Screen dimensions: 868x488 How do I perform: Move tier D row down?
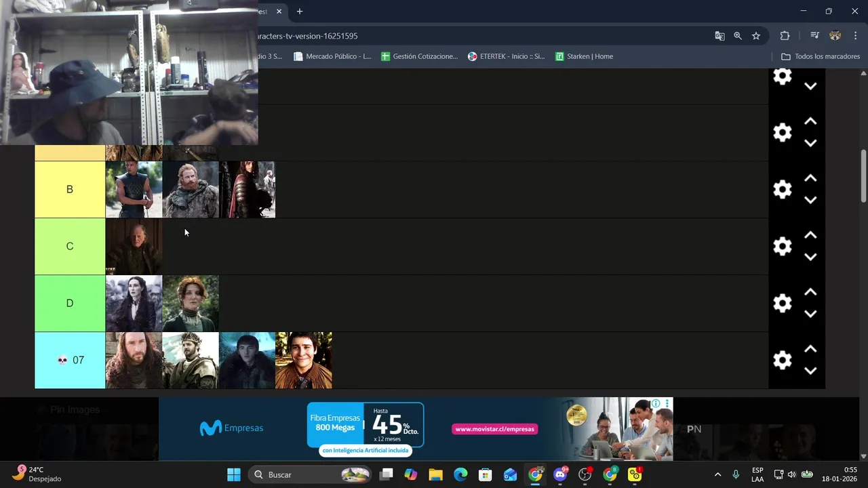[x=810, y=314]
